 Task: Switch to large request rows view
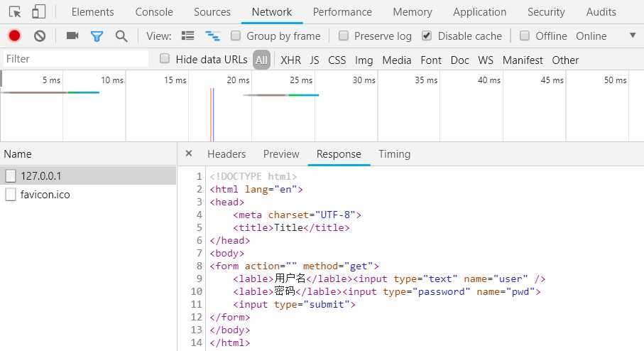[x=187, y=36]
